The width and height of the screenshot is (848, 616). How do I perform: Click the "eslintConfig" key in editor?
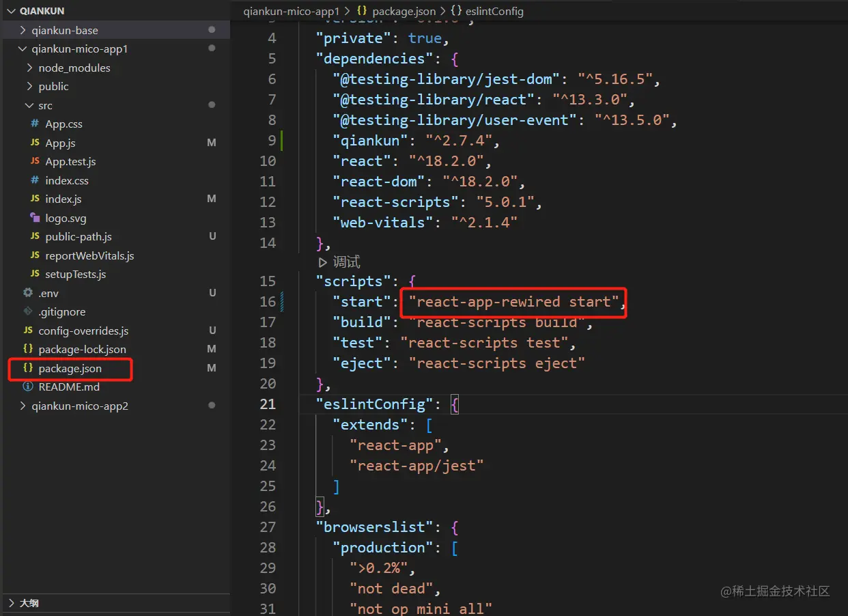pyautogui.click(x=374, y=404)
